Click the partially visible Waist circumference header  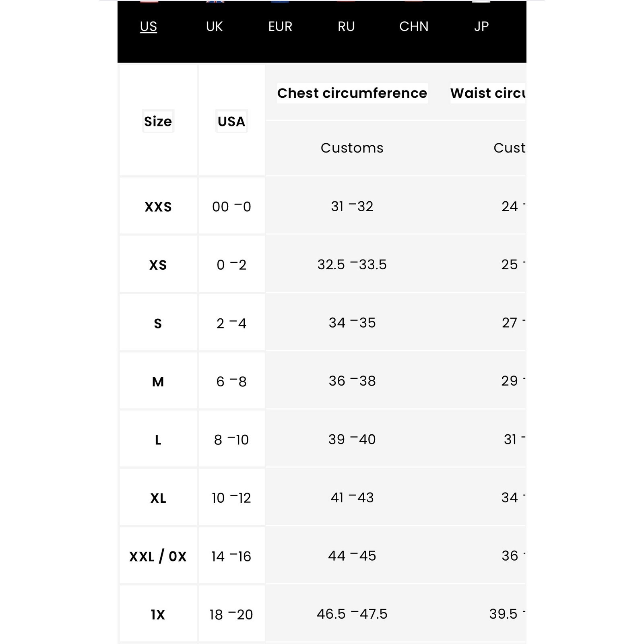(488, 93)
